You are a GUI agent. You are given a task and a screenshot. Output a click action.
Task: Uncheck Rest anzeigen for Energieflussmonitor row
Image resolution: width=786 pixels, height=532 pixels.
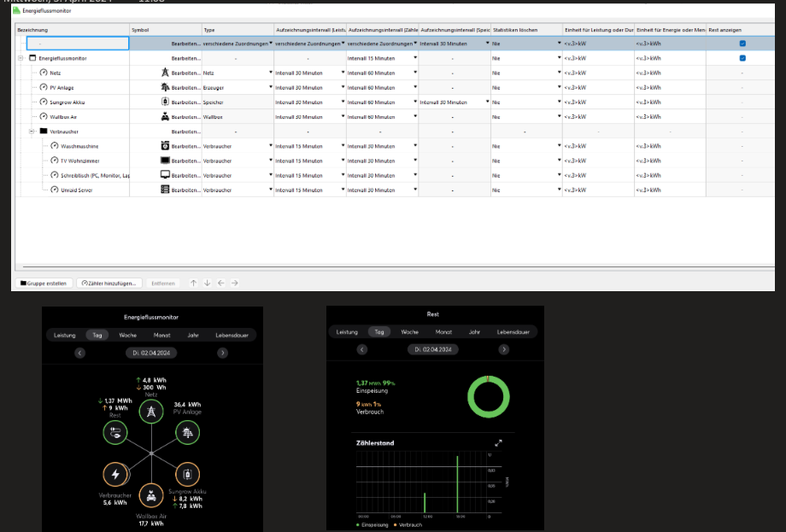[x=742, y=58]
